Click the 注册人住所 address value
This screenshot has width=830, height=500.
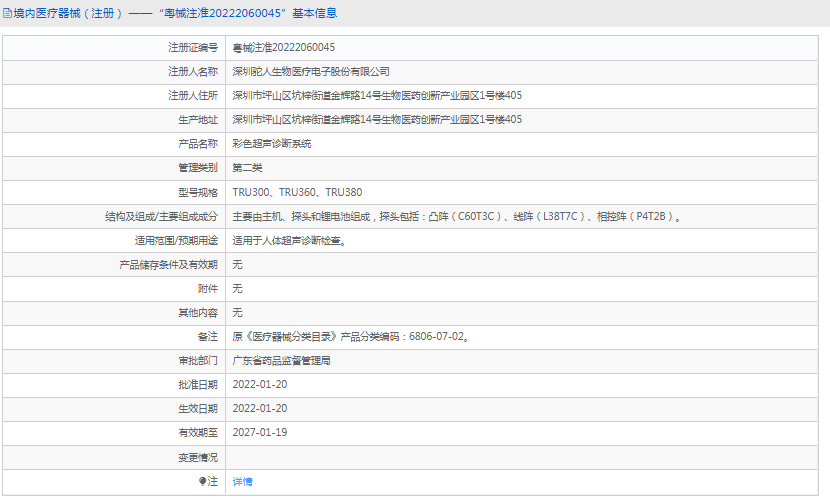(377, 96)
